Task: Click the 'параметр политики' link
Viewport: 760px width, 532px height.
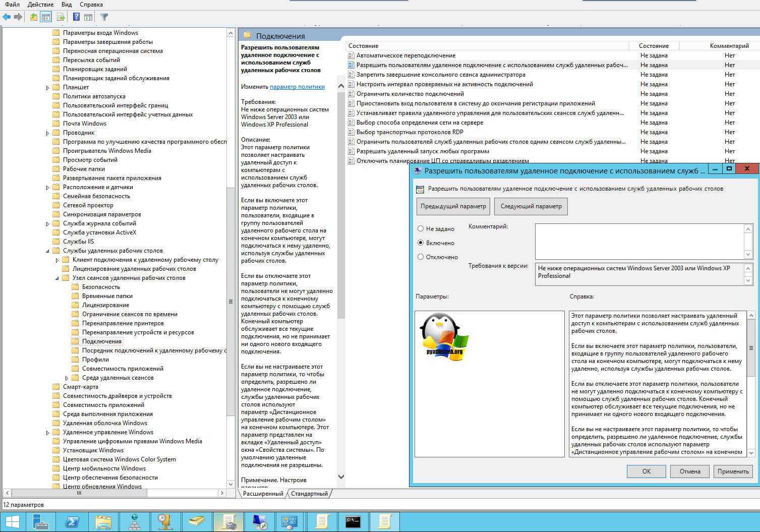Action: point(297,87)
